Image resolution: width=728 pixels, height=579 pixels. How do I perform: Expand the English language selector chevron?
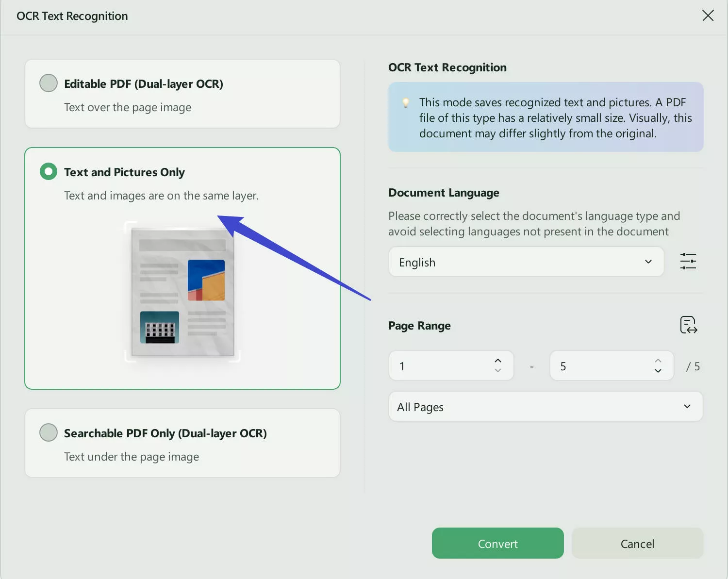pos(647,262)
